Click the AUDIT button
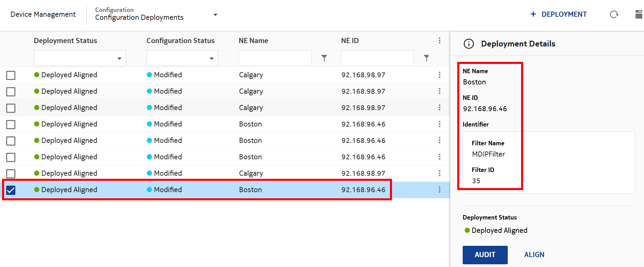Viewport: 644px width, 267px height. point(485,255)
